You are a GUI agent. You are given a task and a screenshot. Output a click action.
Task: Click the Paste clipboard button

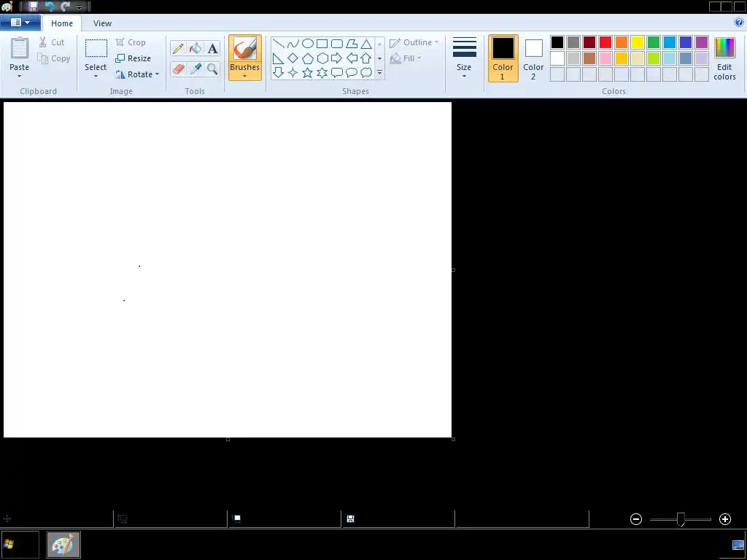[x=20, y=53]
